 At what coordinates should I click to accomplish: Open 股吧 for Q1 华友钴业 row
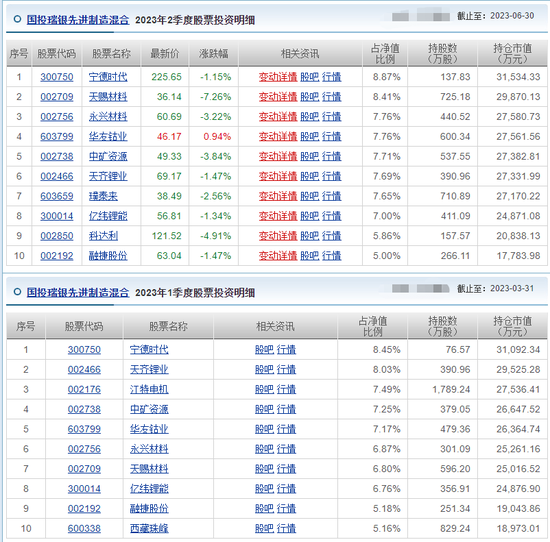(264, 429)
